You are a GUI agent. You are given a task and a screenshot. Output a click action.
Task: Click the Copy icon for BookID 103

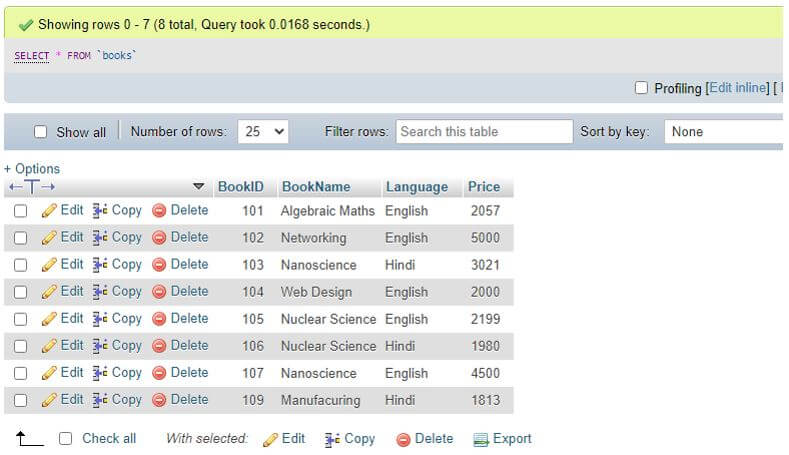(100, 265)
